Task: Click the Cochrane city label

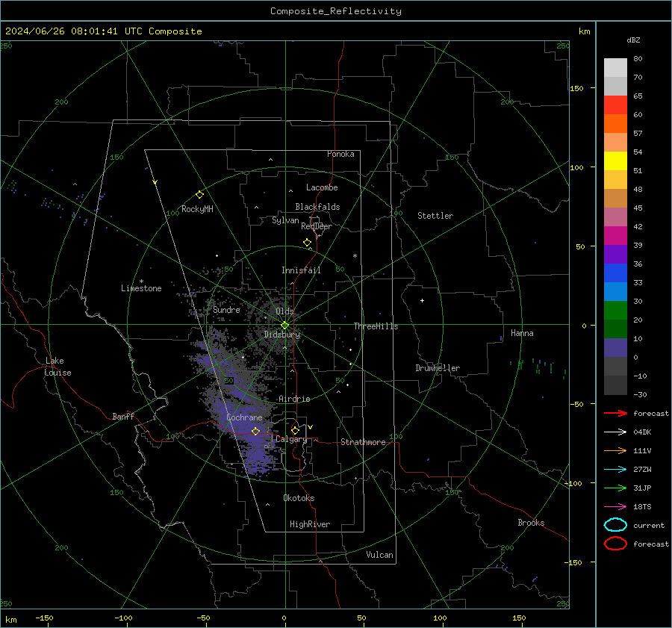Action: [x=244, y=417]
